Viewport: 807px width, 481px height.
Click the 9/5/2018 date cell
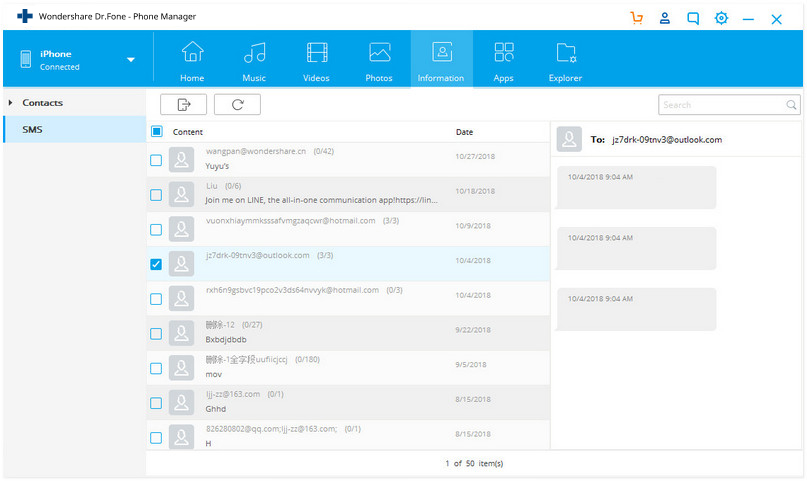coord(471,365)
